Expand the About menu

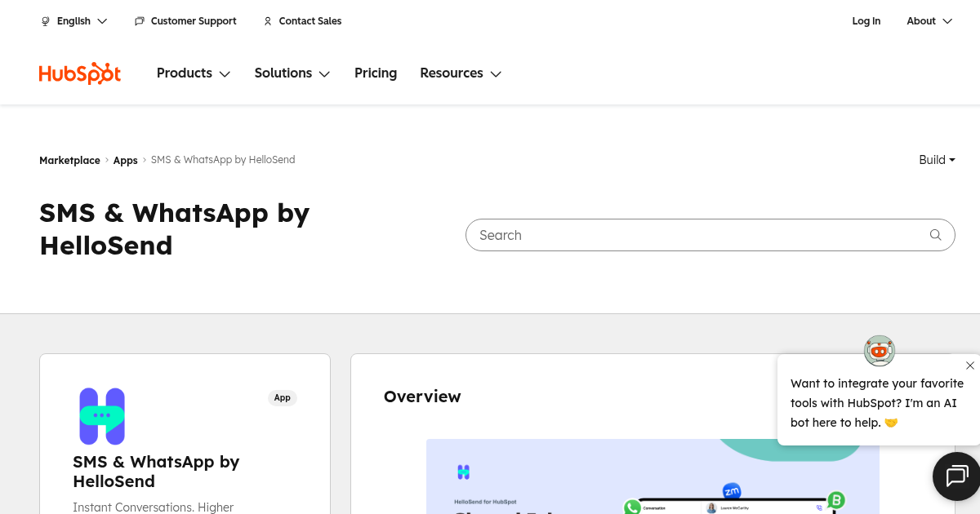929,21
